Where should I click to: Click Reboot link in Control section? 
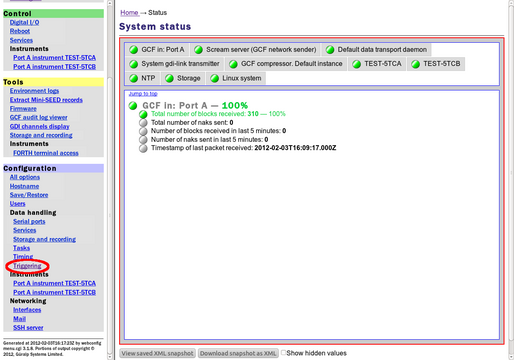20,31
